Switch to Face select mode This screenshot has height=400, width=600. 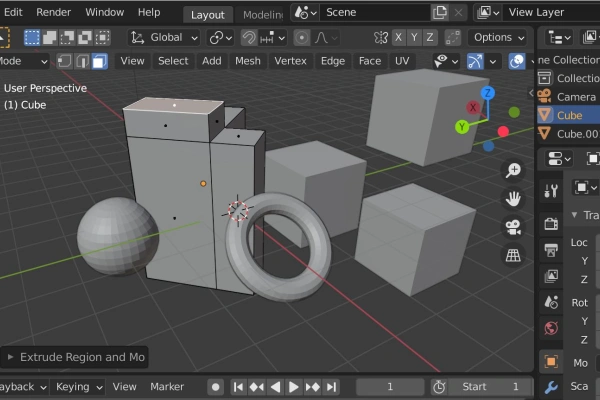point(99,61)
